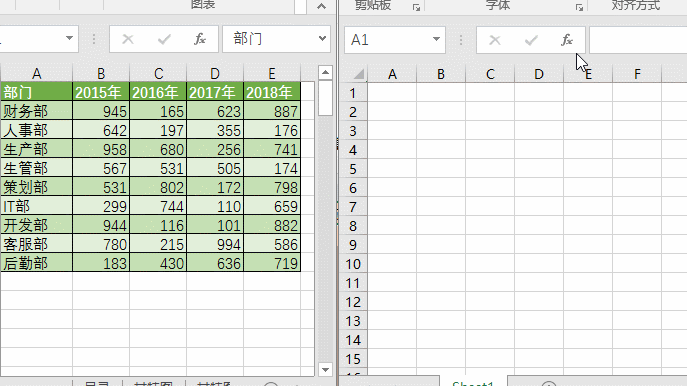Open the A1 Name Box dropdown
687x386 pixels.
pyautogui.click(x=436, y=39)
